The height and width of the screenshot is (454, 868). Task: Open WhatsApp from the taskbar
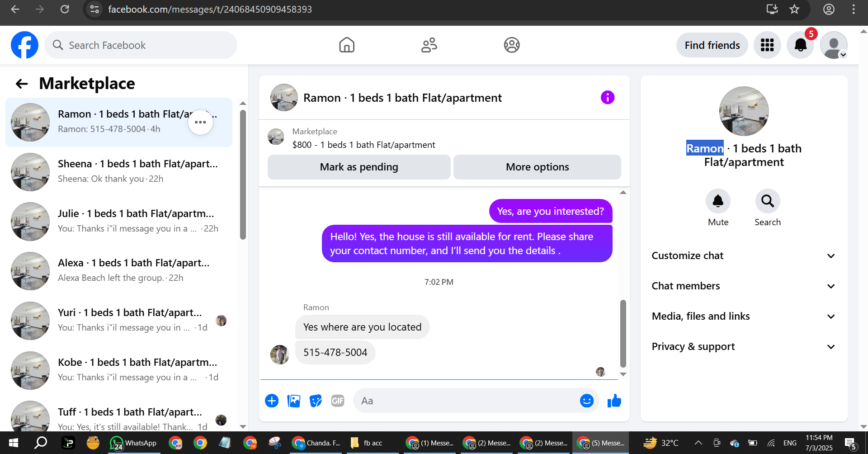coord(133,443)
